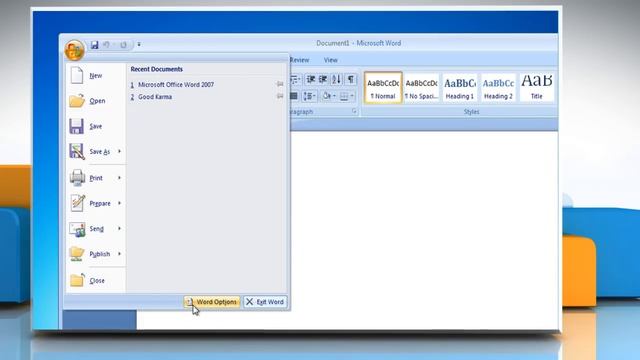Expand the Send submenu arrow
Screen dimensions: 640x360
point(120,229)
